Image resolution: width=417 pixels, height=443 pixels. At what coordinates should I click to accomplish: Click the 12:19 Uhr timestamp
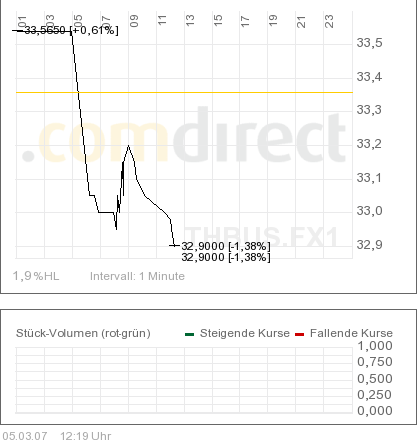point(86,436)
